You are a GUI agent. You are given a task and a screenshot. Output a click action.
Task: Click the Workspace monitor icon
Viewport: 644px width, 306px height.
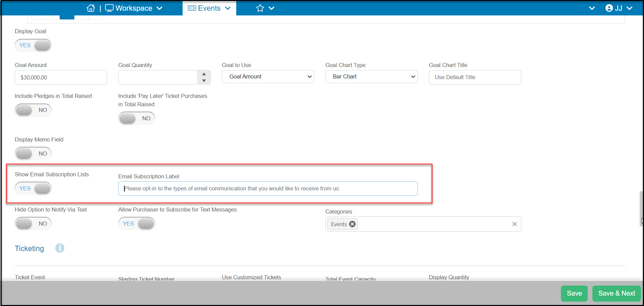point(109,8)
